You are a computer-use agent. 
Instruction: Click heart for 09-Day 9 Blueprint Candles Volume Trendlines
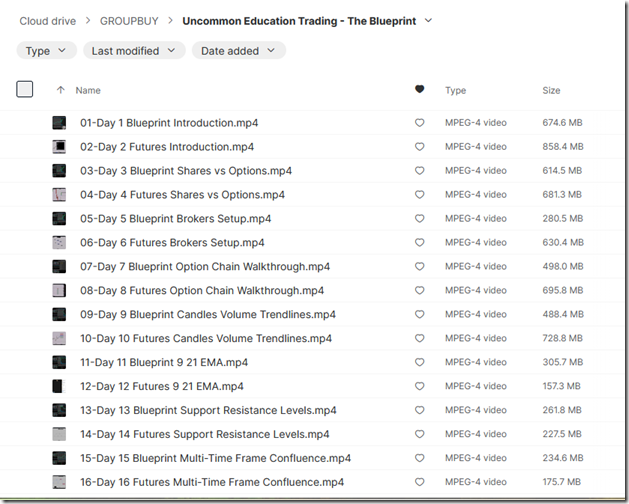click(420, 314)
